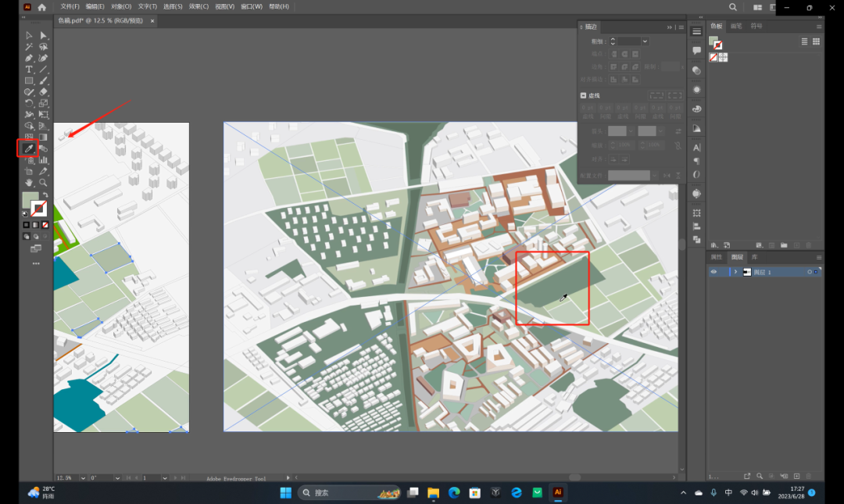Toggle the 虚线 dashed line checkbox
Image resolution: width=844 pixels, height=504 pixels.
click(583, 95)
